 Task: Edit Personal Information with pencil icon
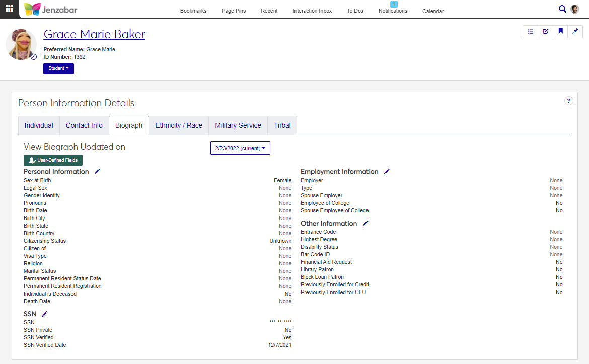click(97, 172)
